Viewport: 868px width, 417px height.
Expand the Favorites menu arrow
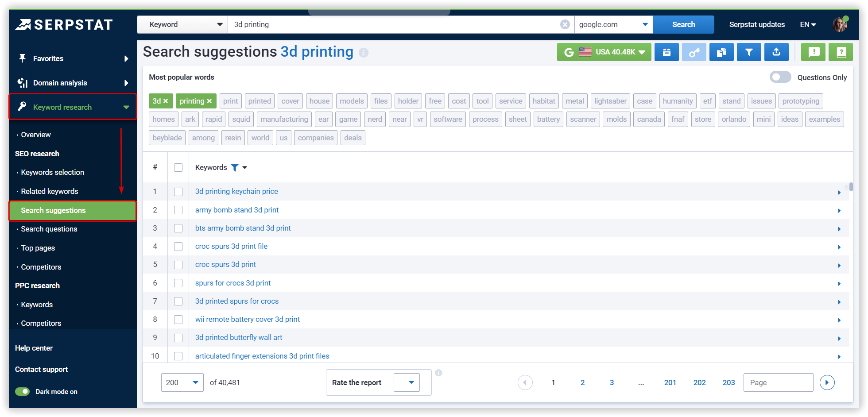point(126,58)
